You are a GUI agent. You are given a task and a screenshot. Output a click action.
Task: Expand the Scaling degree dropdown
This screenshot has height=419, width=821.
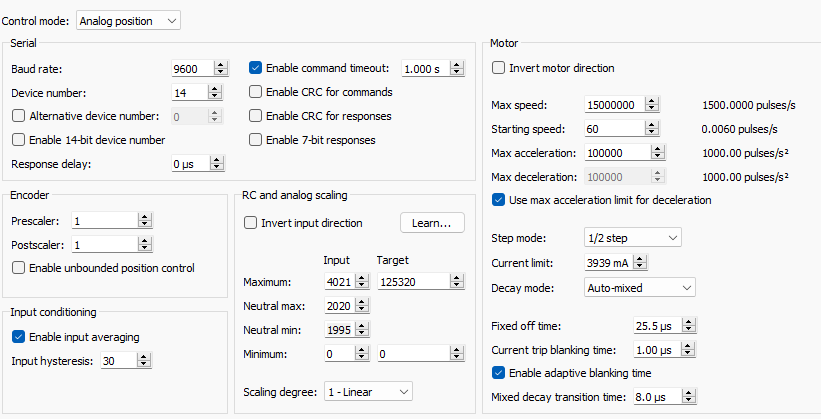[x=367, y=391]
